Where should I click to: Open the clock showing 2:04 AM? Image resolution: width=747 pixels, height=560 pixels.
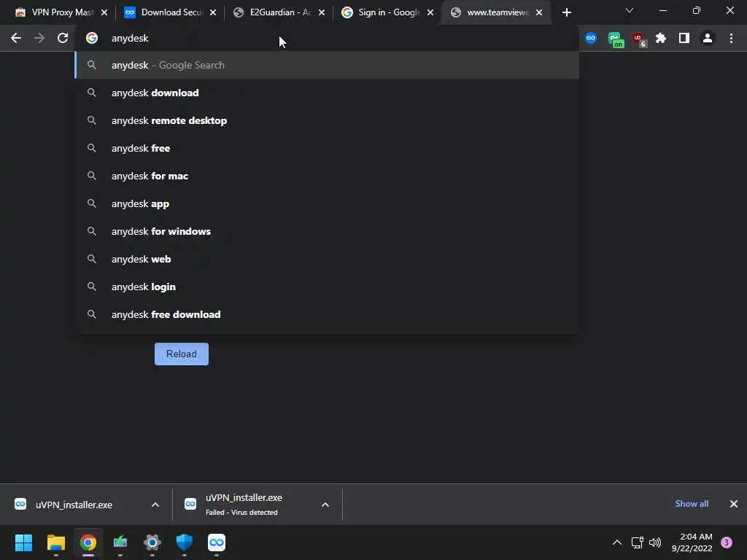pyautogui.click(x=692, y=542)
